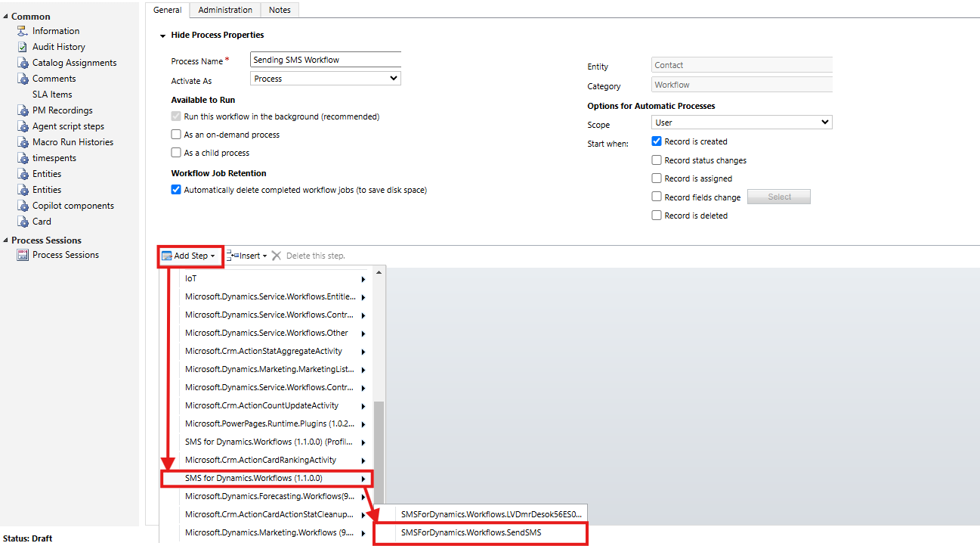Switch to the Administration tab
Viewport: 980px width, 546px height.
(x=224, y=9)
